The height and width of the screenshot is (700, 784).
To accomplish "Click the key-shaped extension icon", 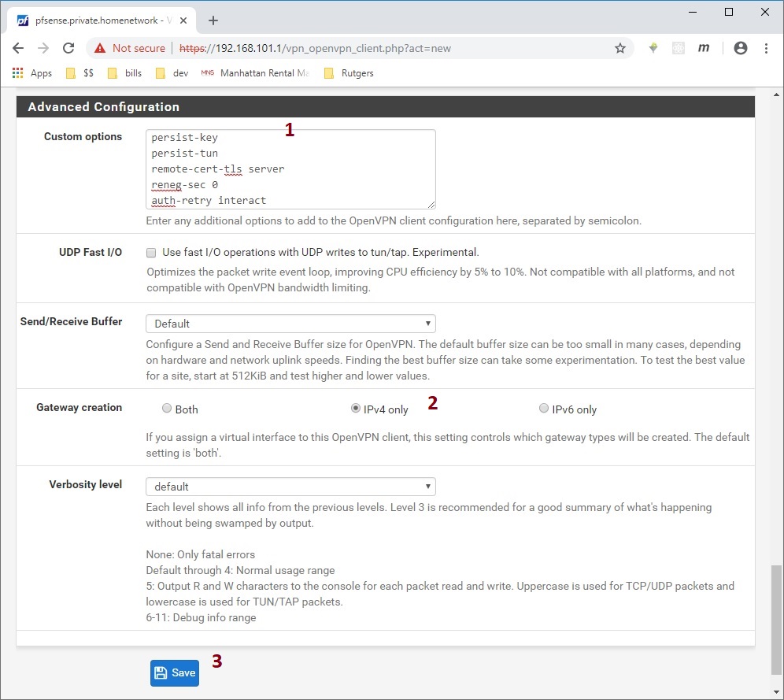I will click(x=653, y=48).
